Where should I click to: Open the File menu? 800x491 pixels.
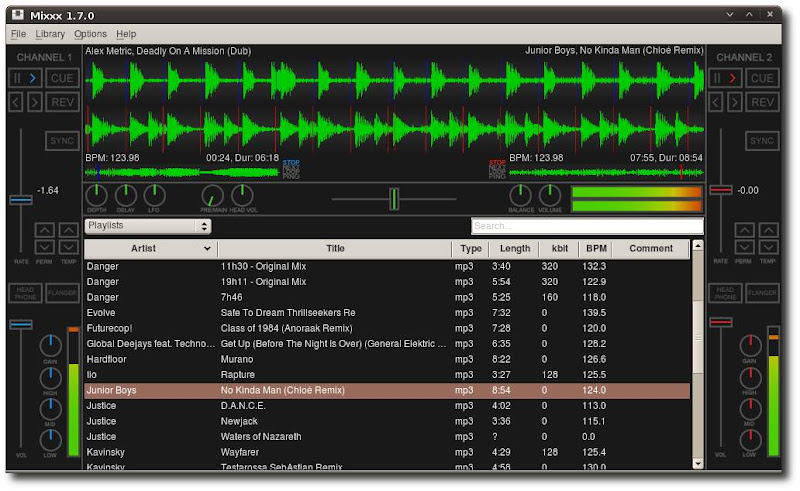tap(18, 34)
